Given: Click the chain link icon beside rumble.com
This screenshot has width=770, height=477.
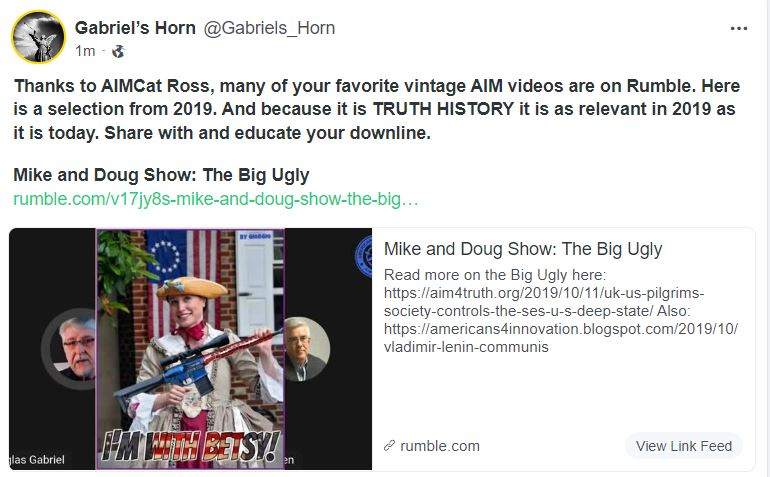Looking at the screenshot, I should 389,446.
